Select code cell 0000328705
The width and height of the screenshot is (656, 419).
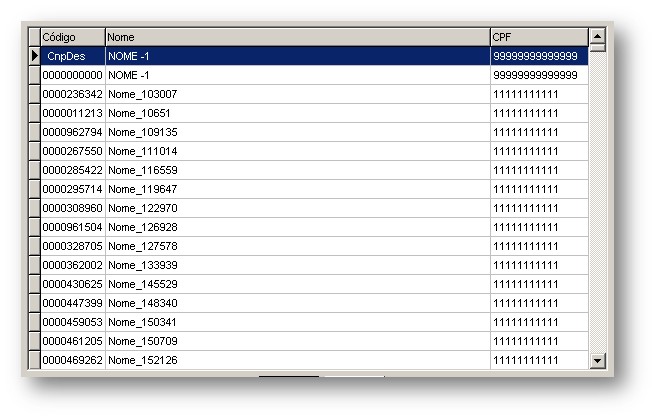pyautogui.click(x=73, y=246)
